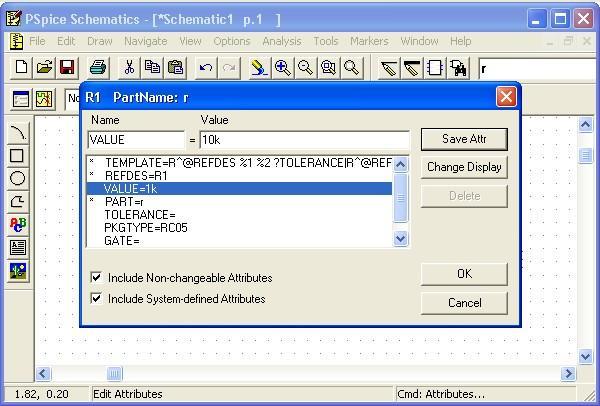Select the REFDES=R1 attribute row
The width and height of the screenshot is (600, 406).
pos(239,176)
